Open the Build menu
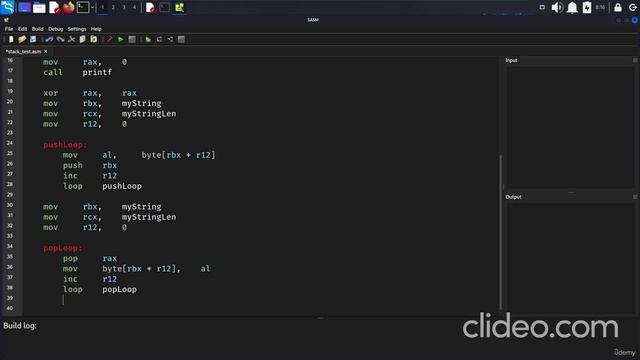This screenshot has height=360, width=640. pos(38,29)
